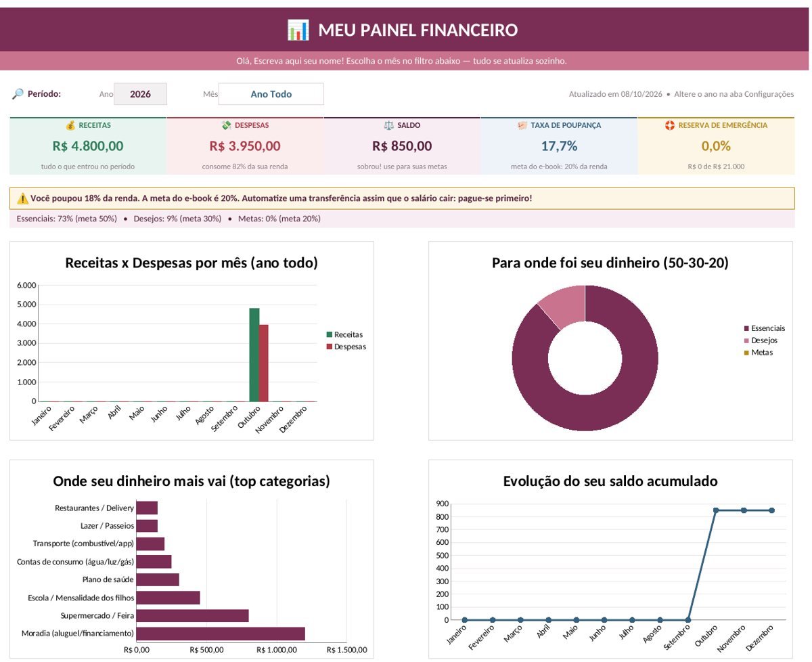Click the Escola / Mensalidade dos filhos bar
812x662 pixels.
(x=168, y=598)
